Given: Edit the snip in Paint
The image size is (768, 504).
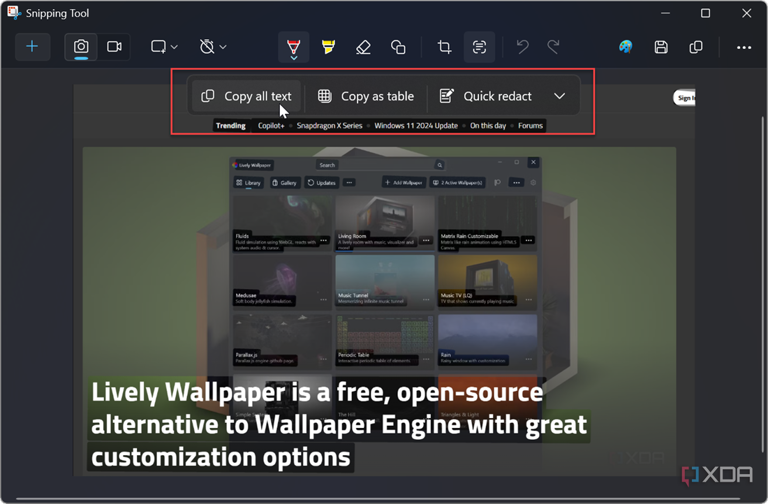Looking at the screenshot, I should pyautogui.click(x=625, y=47).
